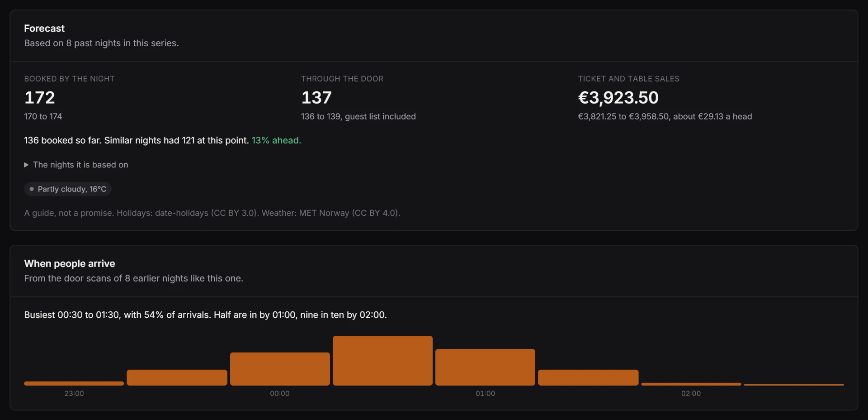The width and height of the screenshot is (868, 420).
Task: Click the grey dot in weather chip
Action: pos(32,189)
